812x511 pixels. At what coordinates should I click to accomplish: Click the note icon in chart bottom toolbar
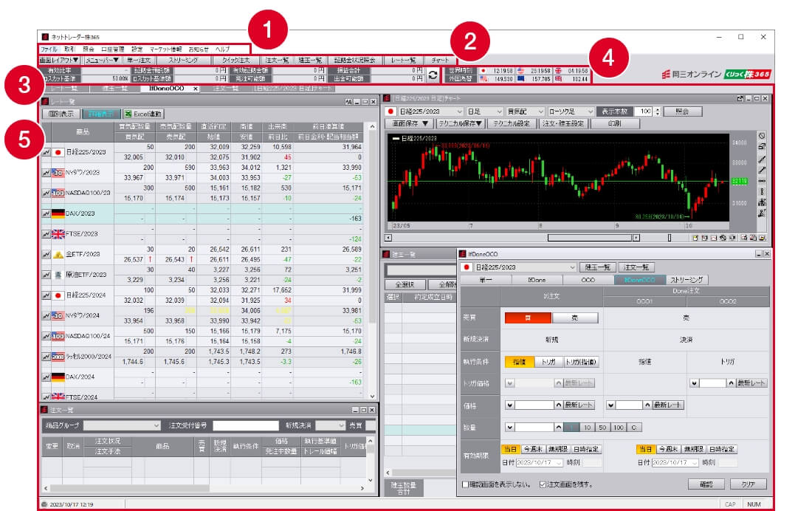click(x=695, y=238)
